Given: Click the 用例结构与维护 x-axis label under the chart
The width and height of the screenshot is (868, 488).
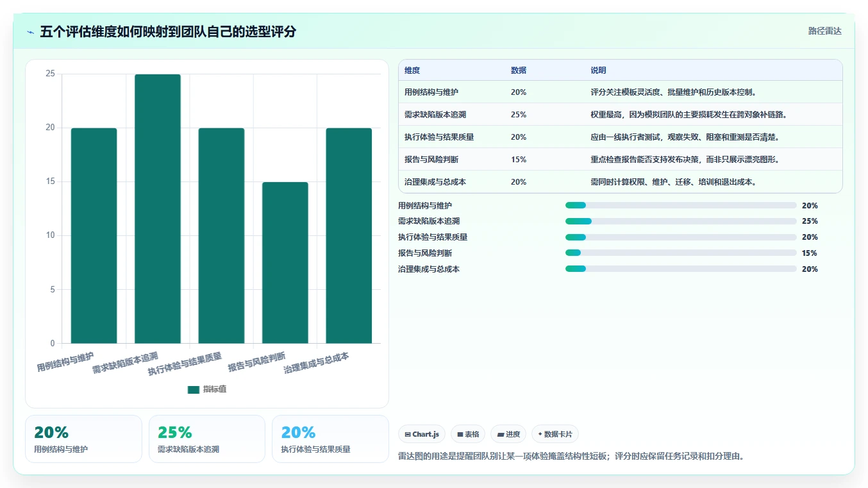Looking at the screenshot, I should (65, 362).
